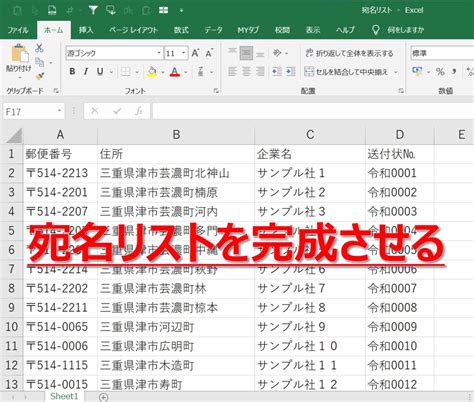
Task: Click 折り返して全体を表示する wrap text button
Action: coord(349,53)
